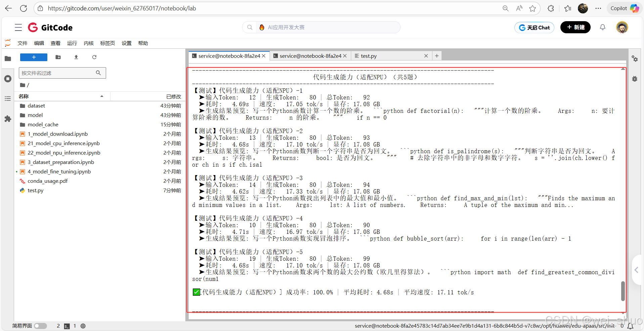This screenshot has height=331, width=644.
Task: Open the 标签页 menu
Action: 107,43
